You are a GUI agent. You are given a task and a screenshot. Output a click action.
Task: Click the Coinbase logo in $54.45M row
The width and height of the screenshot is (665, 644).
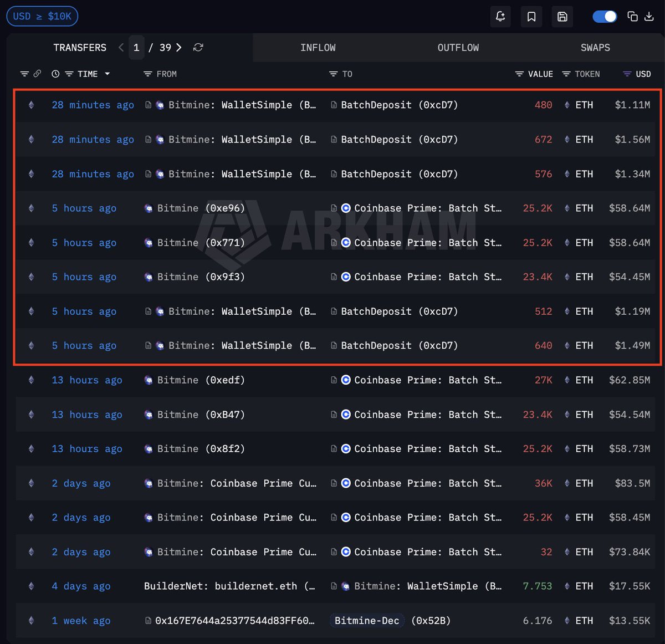coord(346,277)
